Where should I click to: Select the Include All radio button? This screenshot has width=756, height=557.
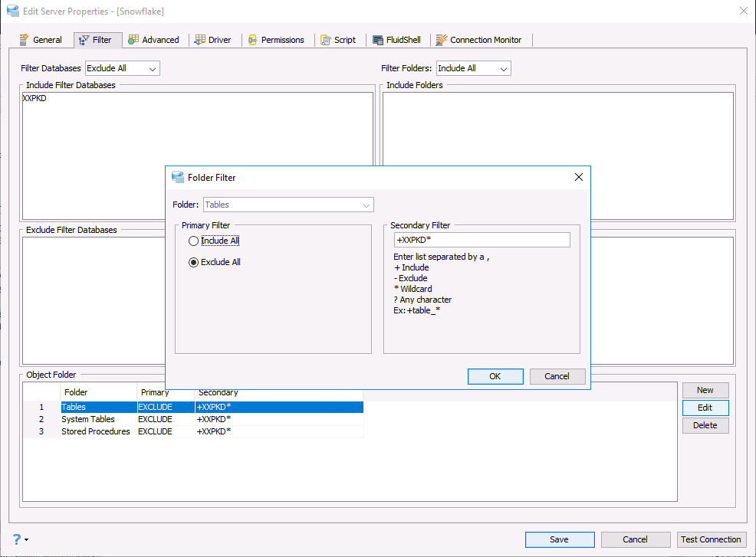tap(193, 241)
